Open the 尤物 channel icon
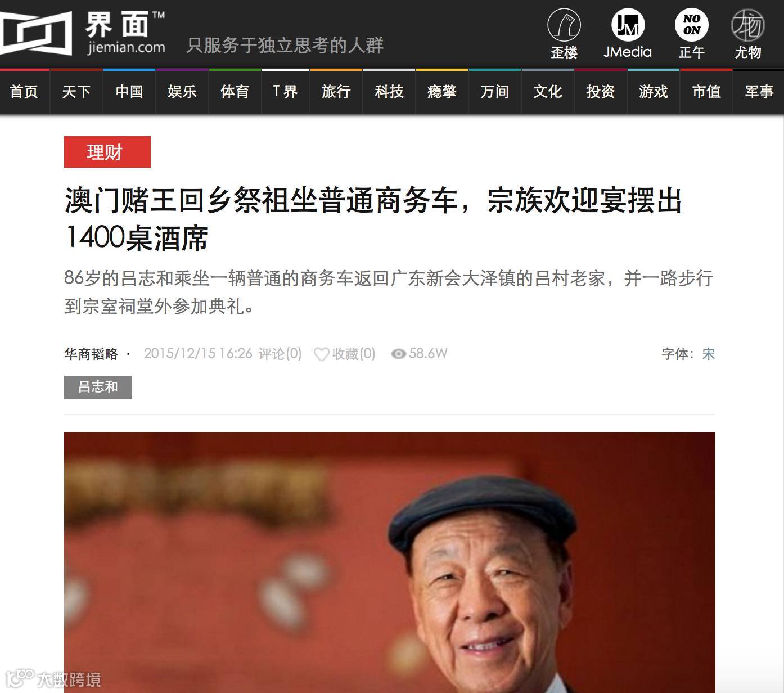The width and height of the screenshot is (784, 693). [748, 25]
